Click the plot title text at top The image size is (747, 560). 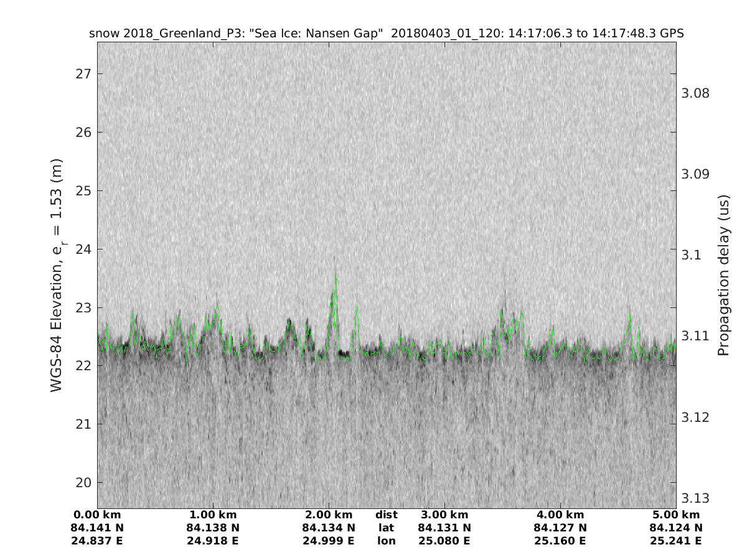pyautogui.click(x=387, y=34)
